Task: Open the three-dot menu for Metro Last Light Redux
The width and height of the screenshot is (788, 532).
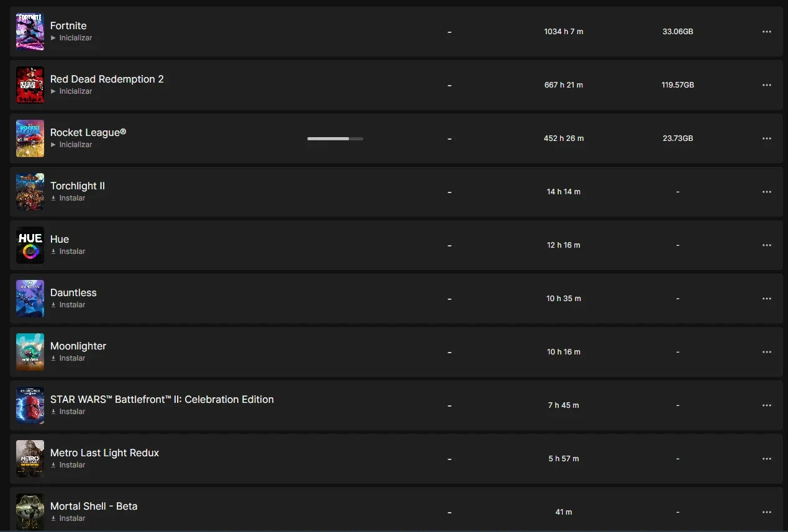Action: coord(766,459)
